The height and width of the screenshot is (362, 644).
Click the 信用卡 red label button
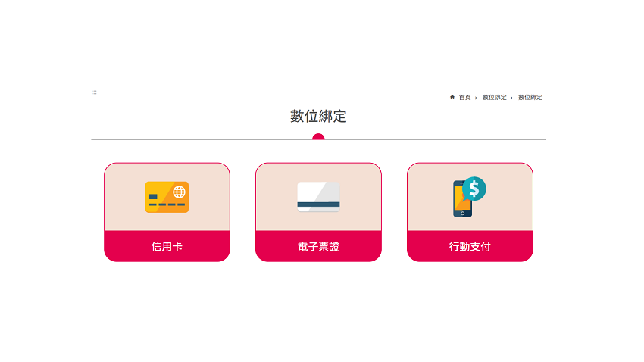(x=167, y=246)
